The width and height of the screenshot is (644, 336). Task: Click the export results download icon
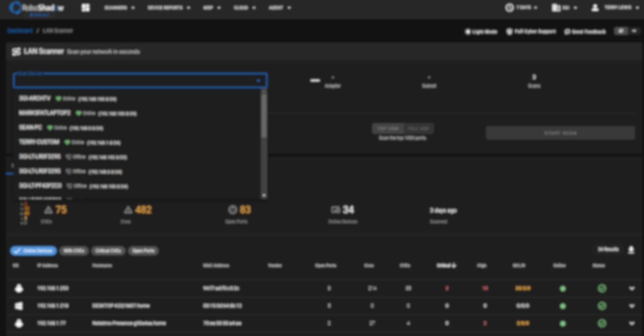point(631,250)
